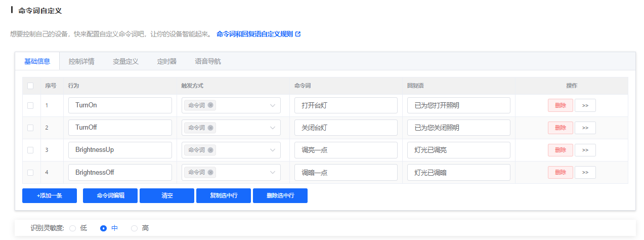
Task: Remove the 命令词 tag in BrightnessUp row
Action: (x=210, y=150)
